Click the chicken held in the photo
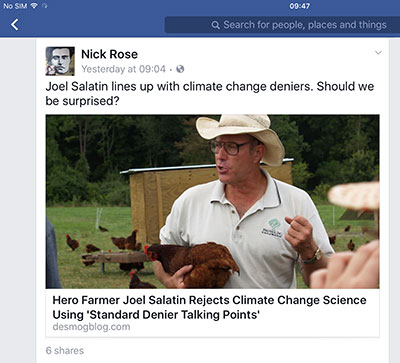400x363 pixels. pyautogui.click(x=192, y=263)
